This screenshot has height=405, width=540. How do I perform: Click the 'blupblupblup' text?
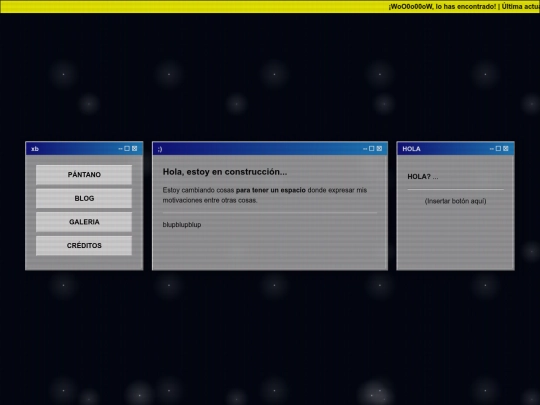182,225
